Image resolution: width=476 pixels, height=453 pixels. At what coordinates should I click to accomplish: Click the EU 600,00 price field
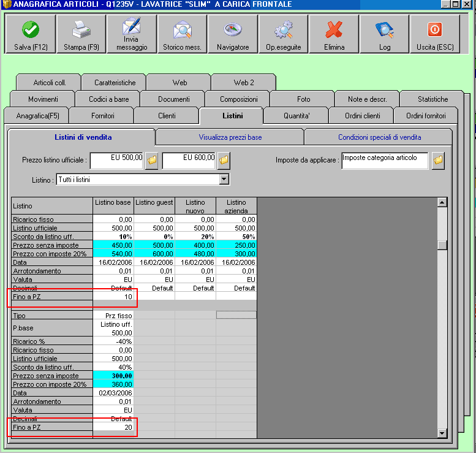189,161
